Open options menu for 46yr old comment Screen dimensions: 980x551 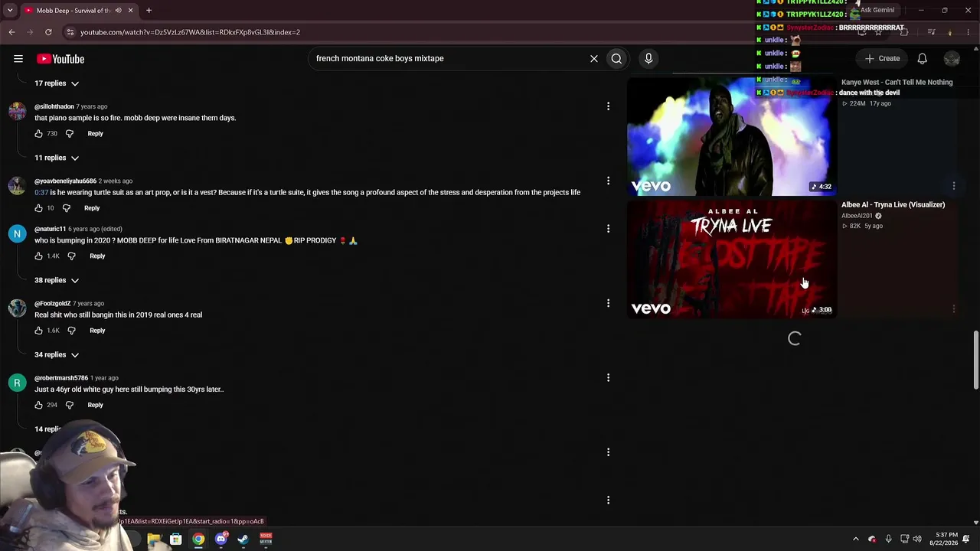pyautogui.click(x=608, y=377)
